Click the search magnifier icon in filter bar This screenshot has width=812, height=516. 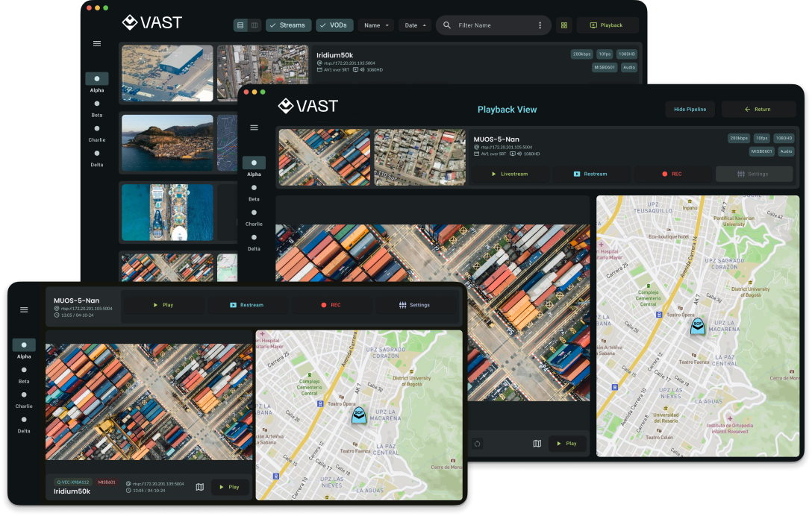tap(447, 25)
